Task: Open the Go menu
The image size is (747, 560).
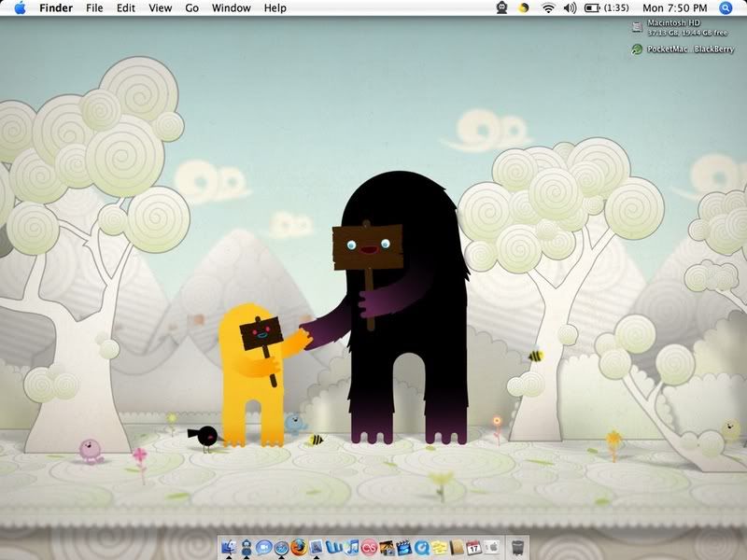Action: pos(191,8)
